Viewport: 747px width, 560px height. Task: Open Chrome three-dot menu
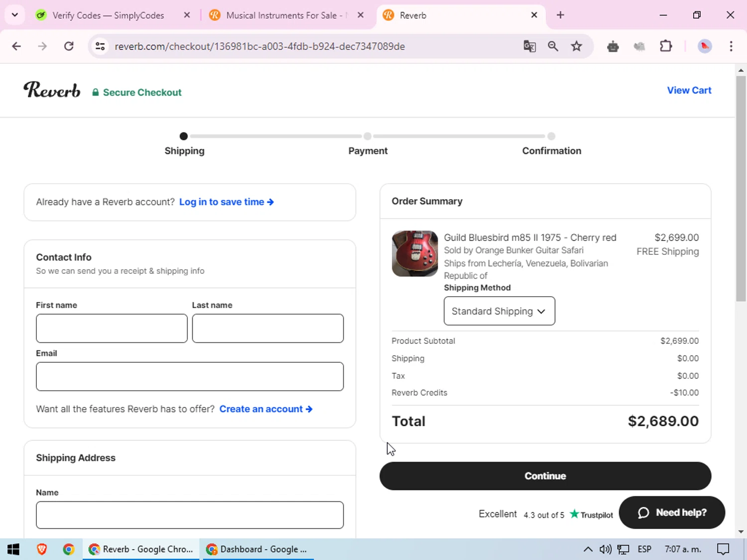731,46
